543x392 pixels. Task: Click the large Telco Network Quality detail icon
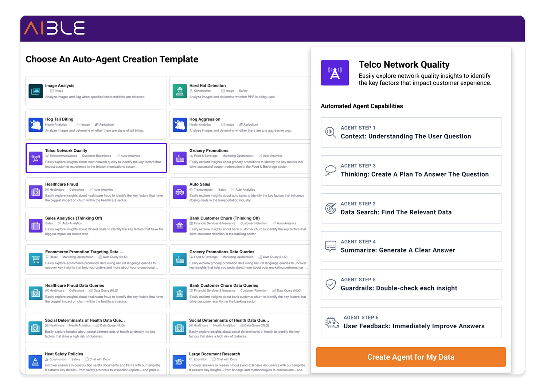click(x=335, y=73)
